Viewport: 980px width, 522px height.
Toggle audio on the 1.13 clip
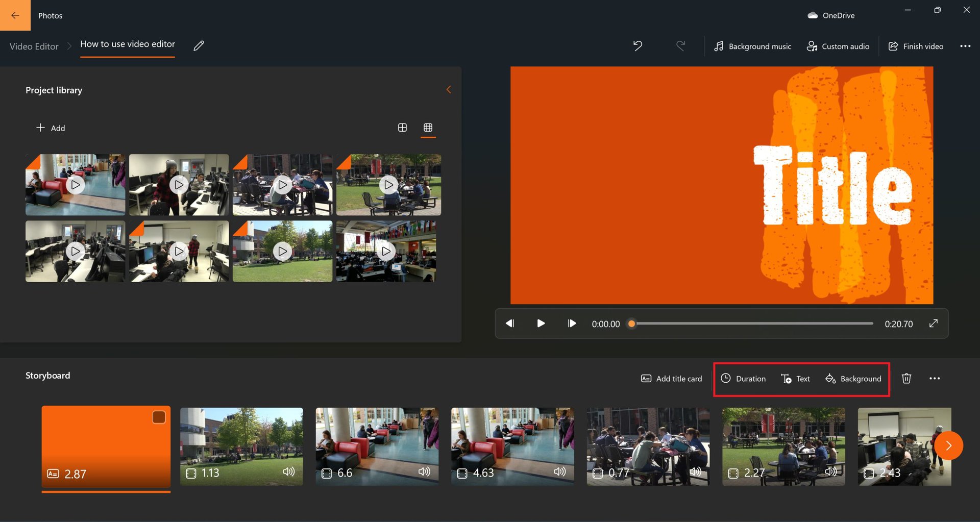[x=289, y=471]
